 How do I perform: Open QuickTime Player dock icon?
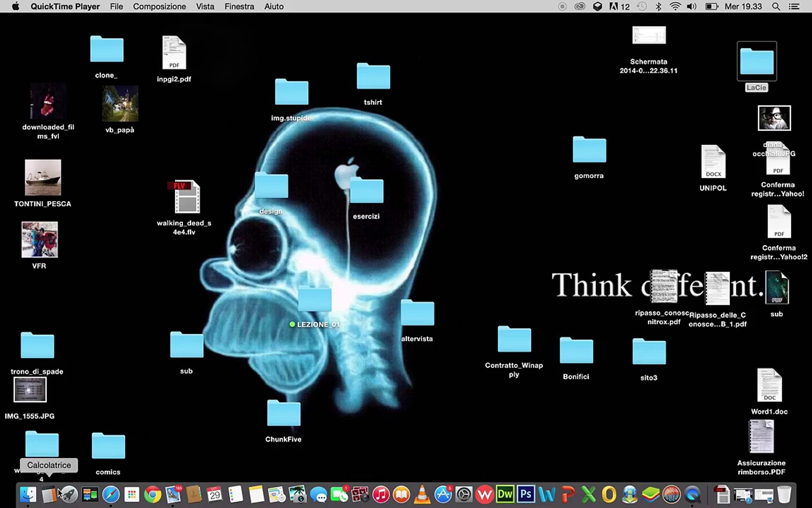click(x=692, y=494)
